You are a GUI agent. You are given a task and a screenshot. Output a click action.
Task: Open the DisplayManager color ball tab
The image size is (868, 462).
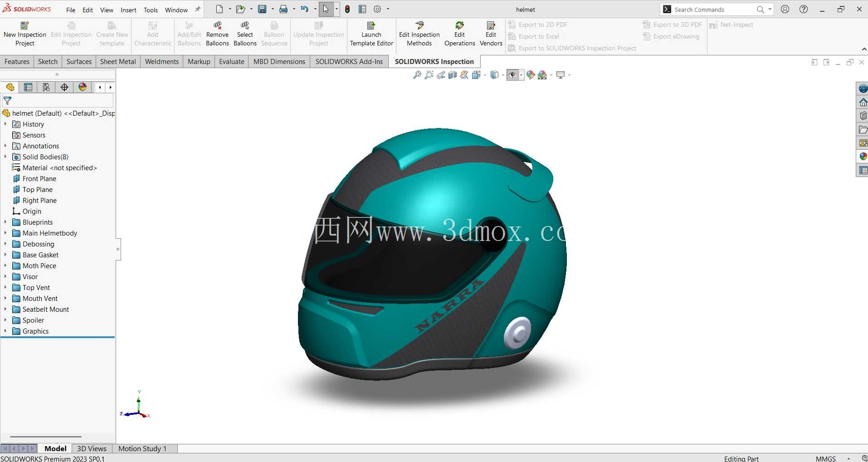coord(83,87)
